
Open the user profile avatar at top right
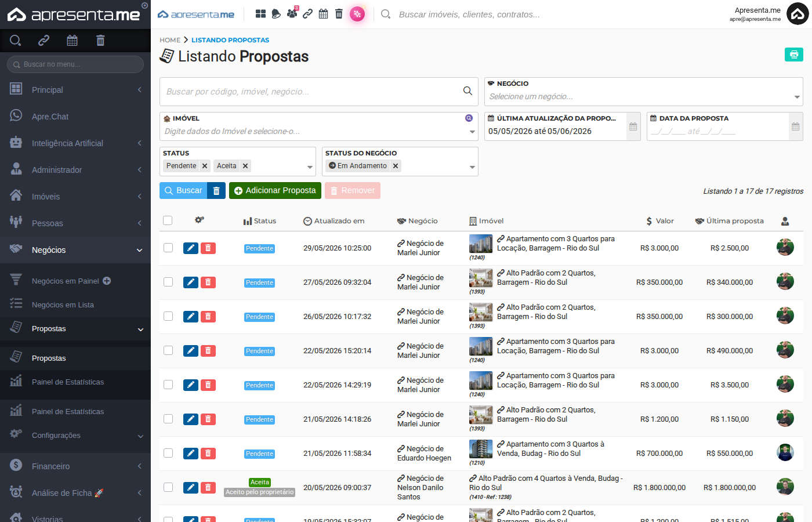797,14
